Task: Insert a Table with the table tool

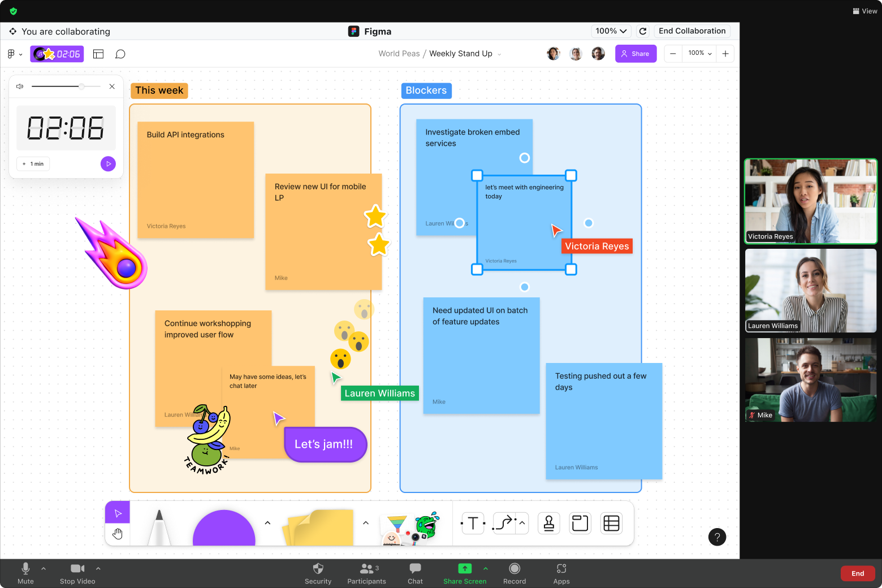Action: point(611,523)
